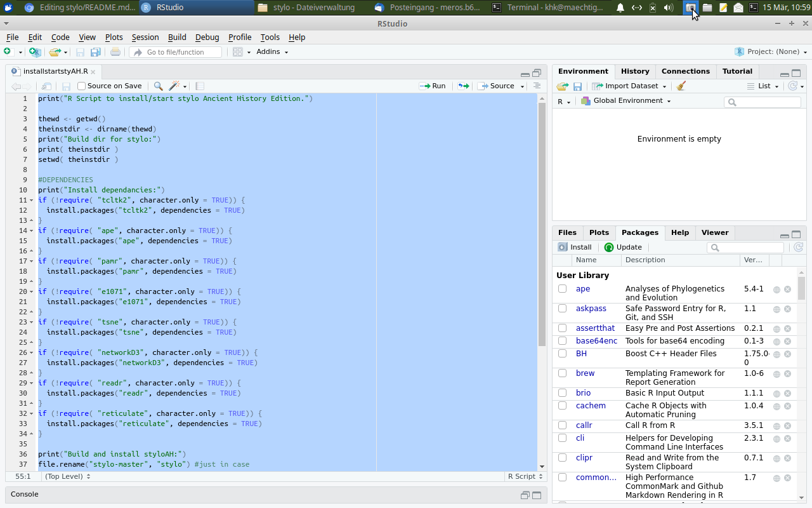Viewport: 812px width, 508px height.
Task: Print the current file icon
Action: [115, 52]
